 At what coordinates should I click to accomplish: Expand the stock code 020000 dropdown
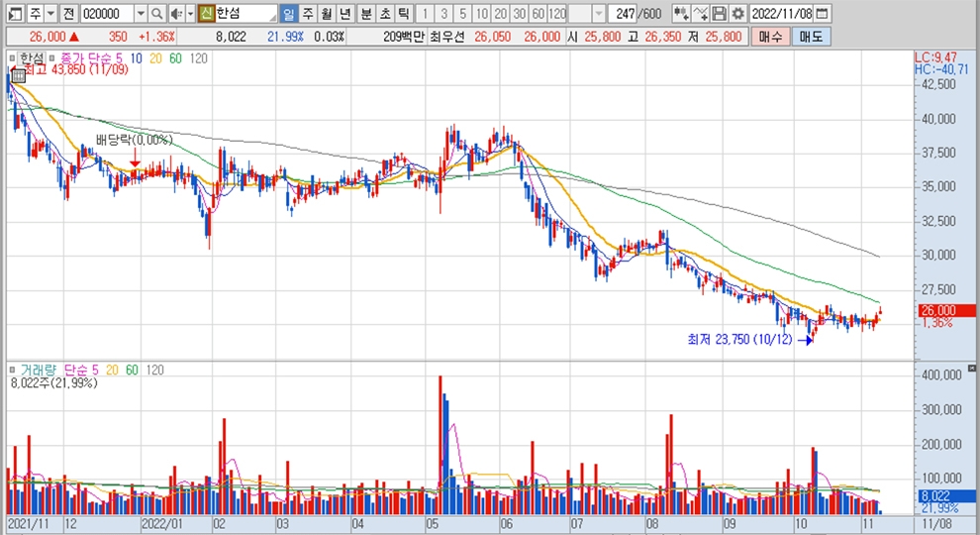[140, 13]
